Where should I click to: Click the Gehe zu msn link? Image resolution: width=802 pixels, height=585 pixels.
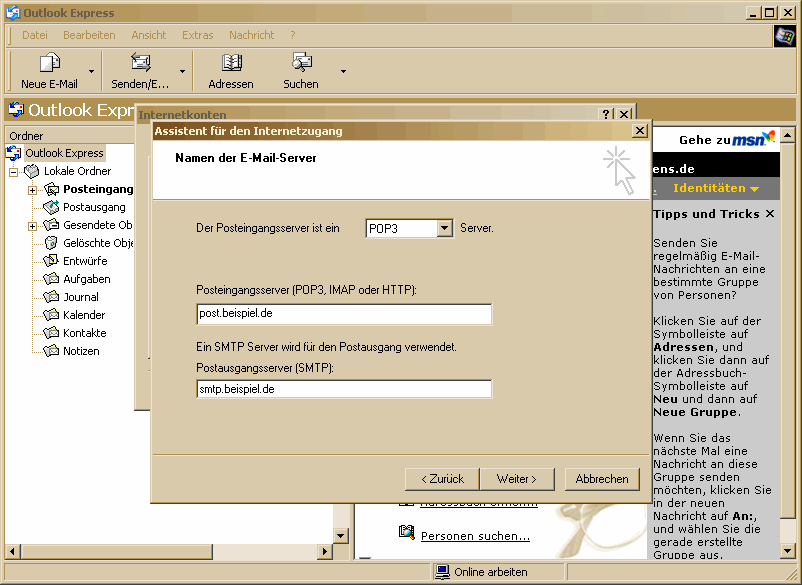coord(727,139)
